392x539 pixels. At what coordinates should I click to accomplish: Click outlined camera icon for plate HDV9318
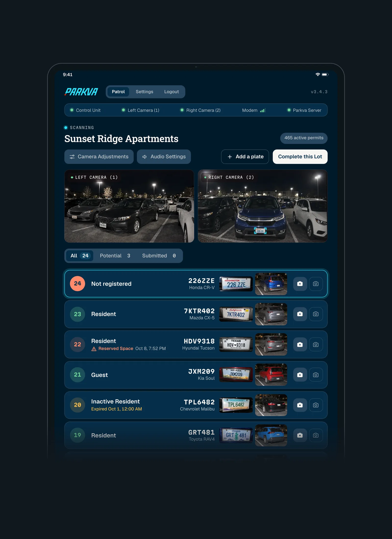coord(316,344)
